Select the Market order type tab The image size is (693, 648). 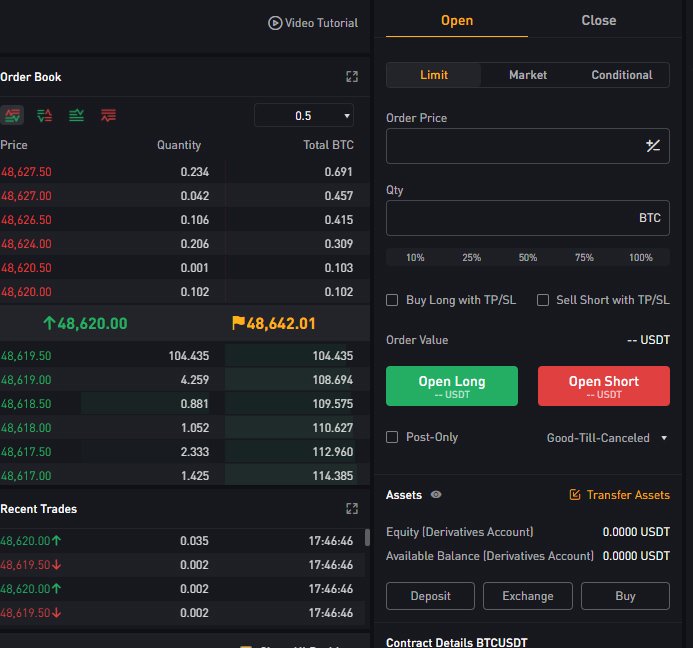[528, 75]
